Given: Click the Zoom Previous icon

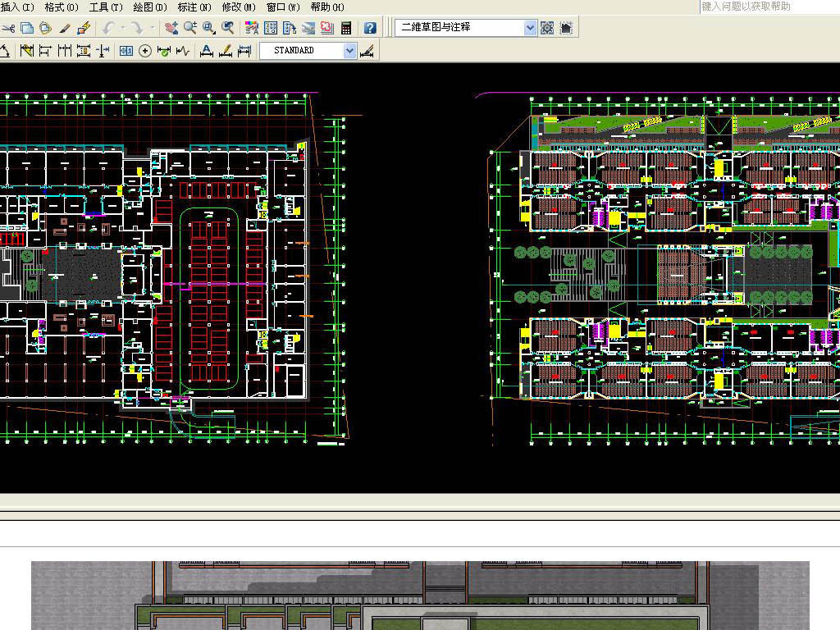Looking at the screenshot, I should tap(228, 28).
